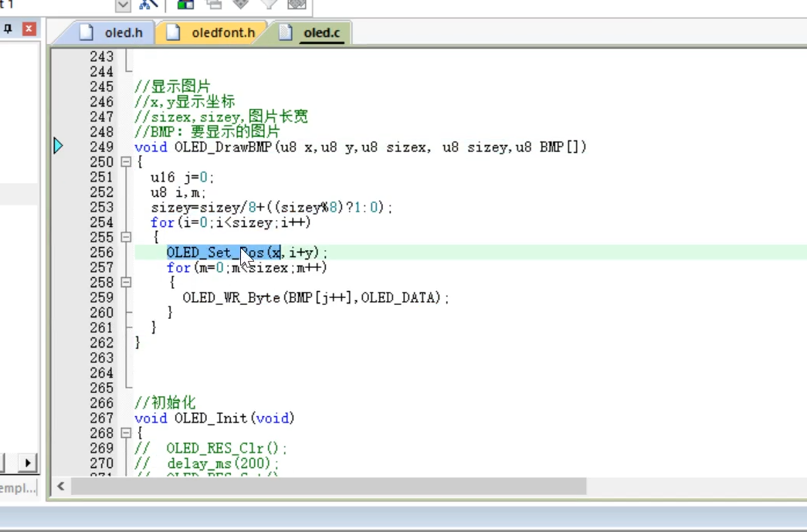Click comment '//BMP: 要显示的图片'
Viewport: 807px width, 532px height.
tap(207, 132)
